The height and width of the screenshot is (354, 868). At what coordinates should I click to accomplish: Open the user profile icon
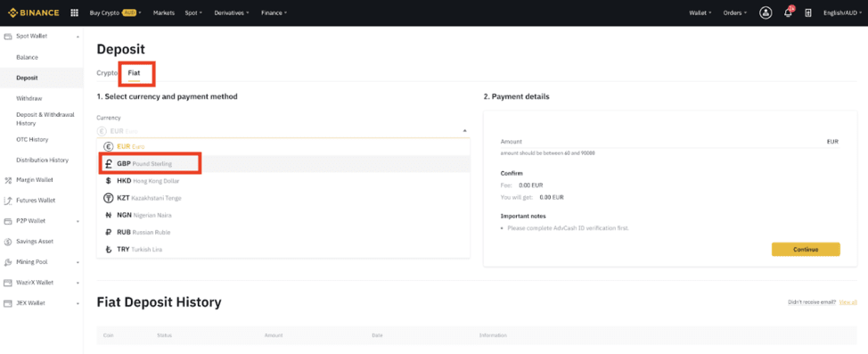click(766, 12)
